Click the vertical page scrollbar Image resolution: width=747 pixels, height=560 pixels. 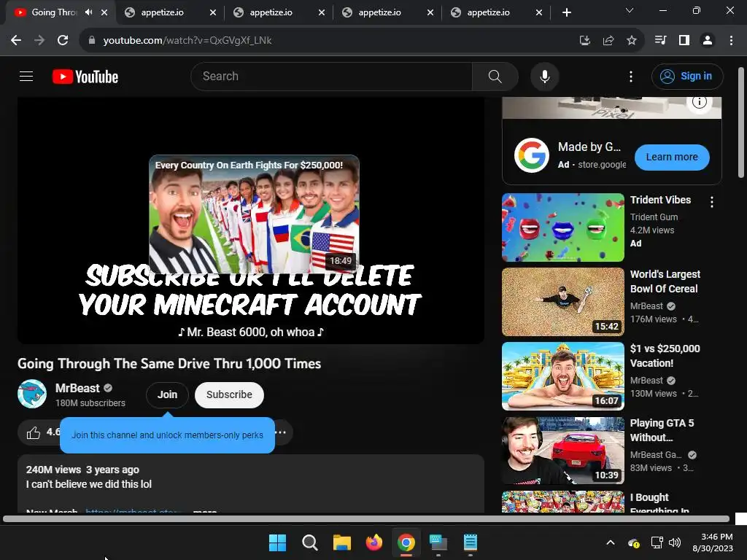pos(741,122)
